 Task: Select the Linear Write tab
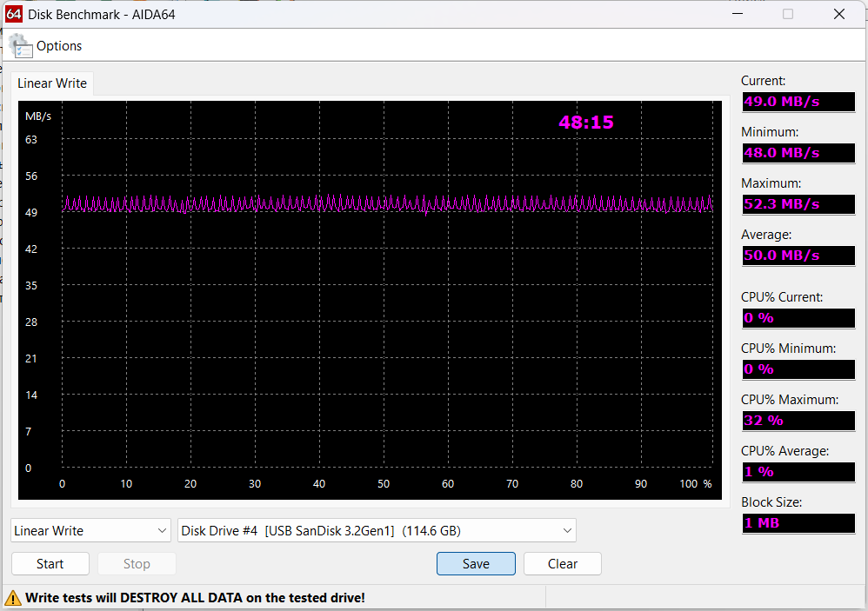52,83
